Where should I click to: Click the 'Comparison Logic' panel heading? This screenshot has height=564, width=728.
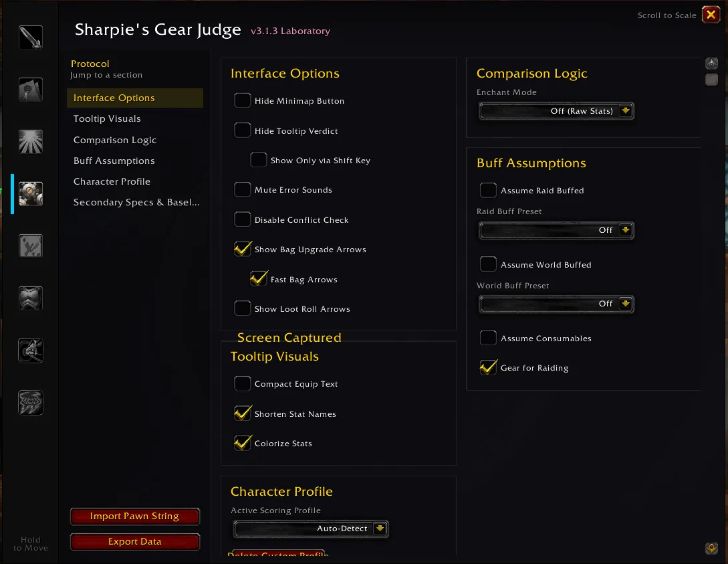click(x=531, y=74)
